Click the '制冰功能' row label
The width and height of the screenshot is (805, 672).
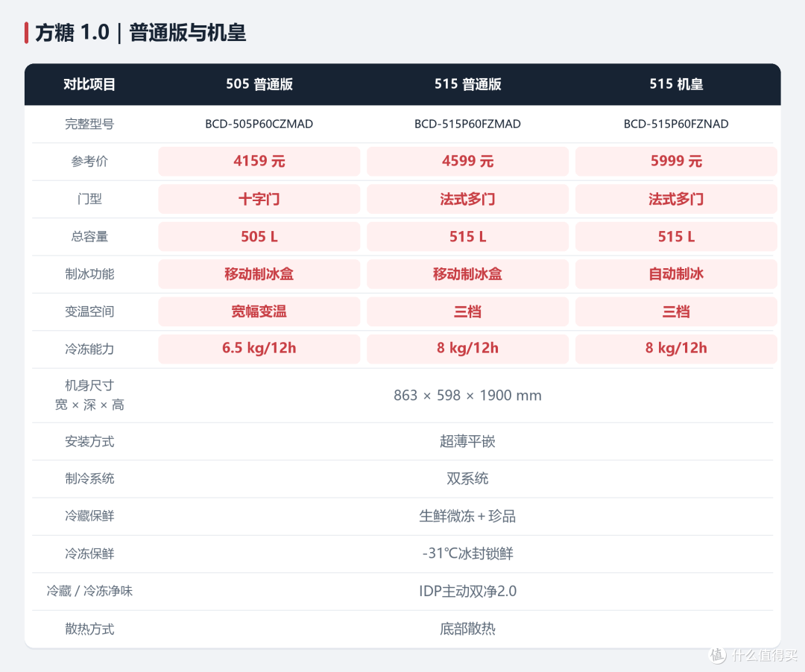coord(89,274)
